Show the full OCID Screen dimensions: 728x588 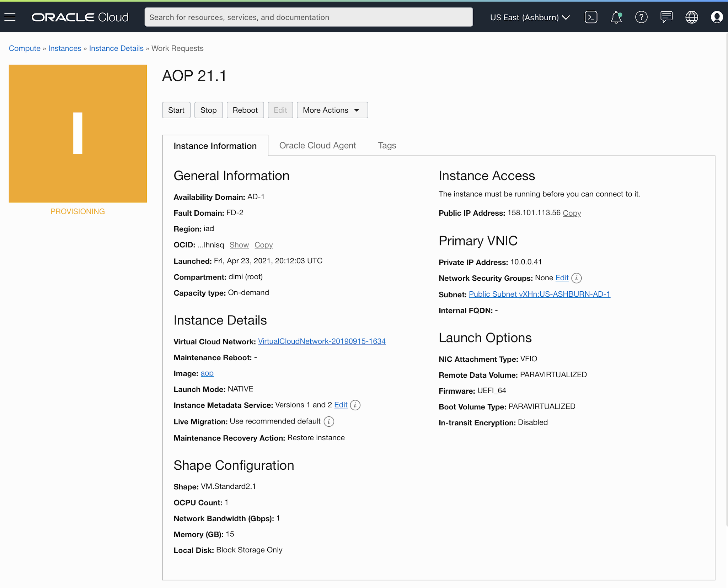(239, 245)
